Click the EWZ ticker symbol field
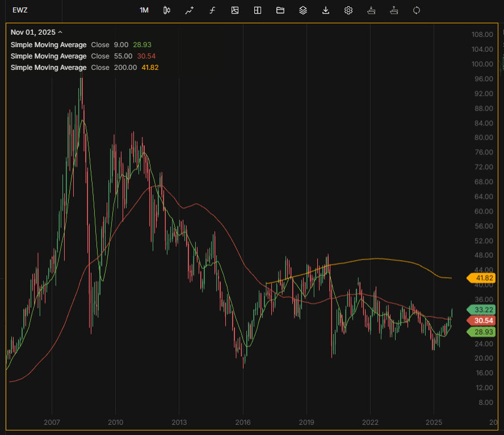Screen dimensions: 504x435 click(x=20, y=10)
